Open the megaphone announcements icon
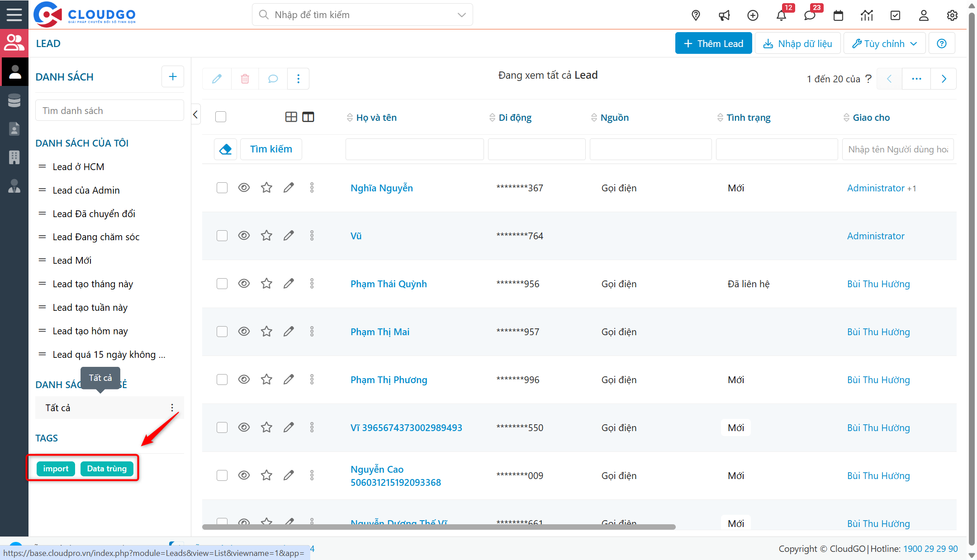The height and width of the screenshot is (560, 977). [x=724, y=15]
